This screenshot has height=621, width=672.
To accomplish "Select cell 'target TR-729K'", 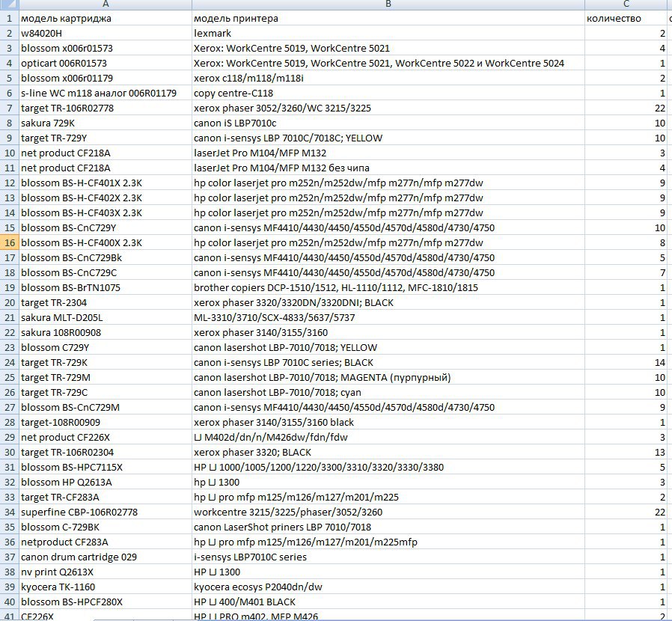I will (x=106, y=363).
